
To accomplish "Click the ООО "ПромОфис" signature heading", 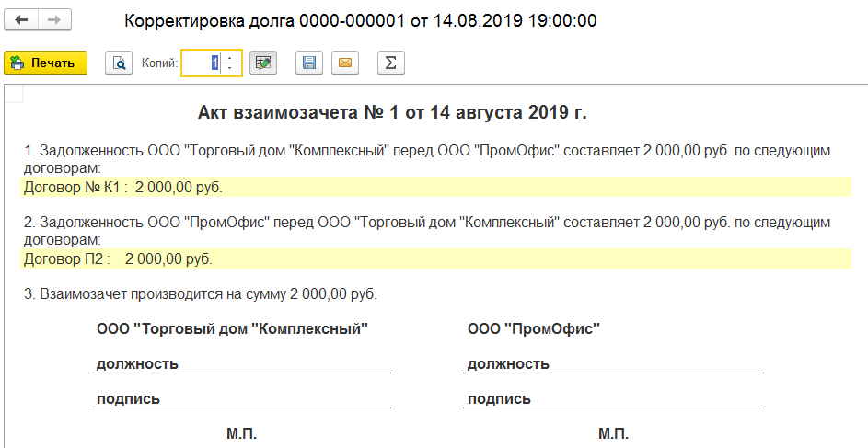I will 534,329.
